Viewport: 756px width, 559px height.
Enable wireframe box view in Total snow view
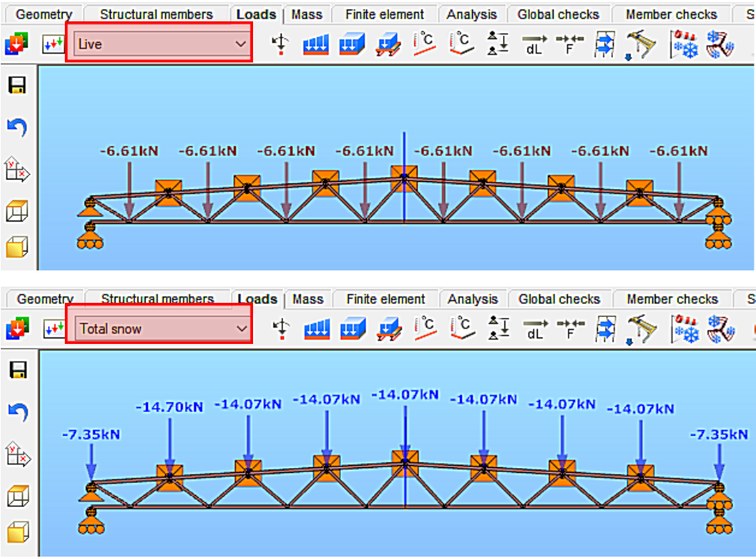[x=18, y=496]
